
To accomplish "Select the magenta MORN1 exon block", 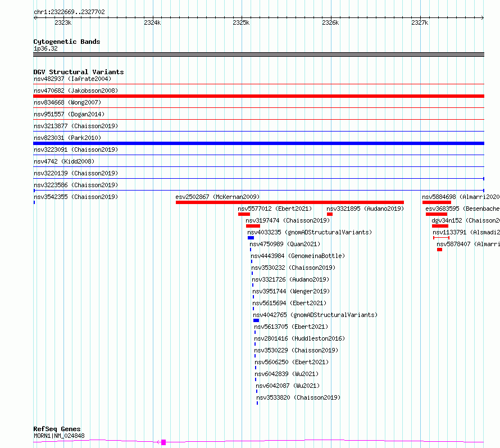I will (163, 442).
